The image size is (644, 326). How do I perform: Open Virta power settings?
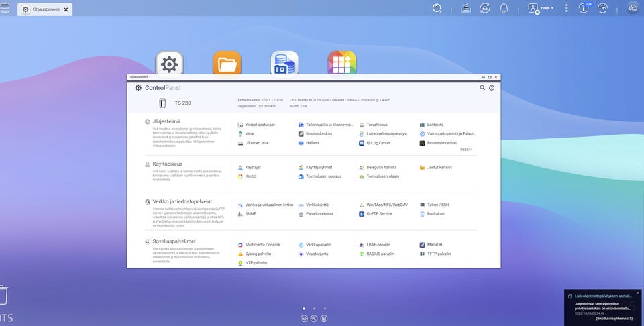(246, 134)
